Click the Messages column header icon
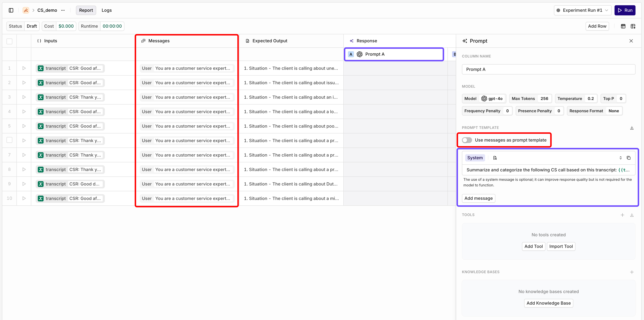644x320 pixels. [143, 41]
